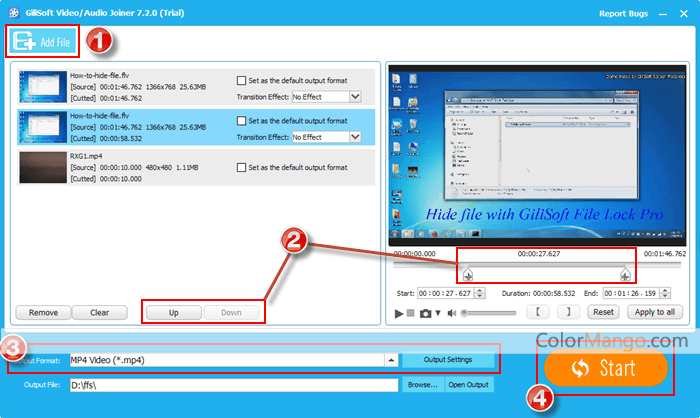The width and height of the screenshot is (700, 418).
Task: Stop the video playback
Action: click(x=411, y=313)
